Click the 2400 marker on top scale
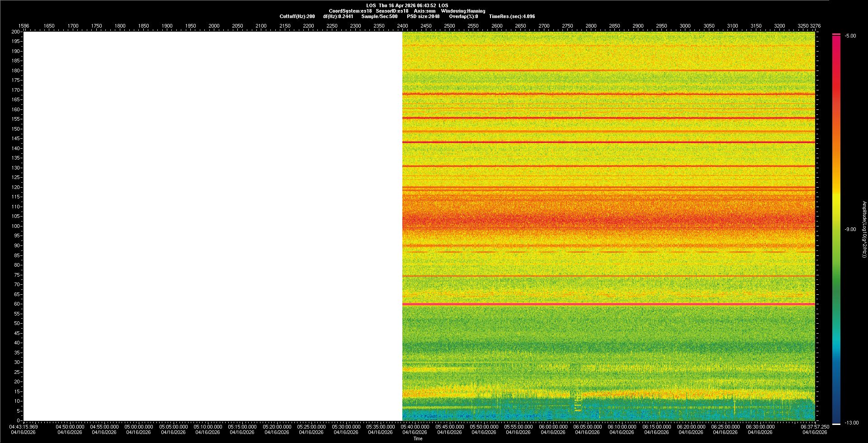 tap(402, 26)
